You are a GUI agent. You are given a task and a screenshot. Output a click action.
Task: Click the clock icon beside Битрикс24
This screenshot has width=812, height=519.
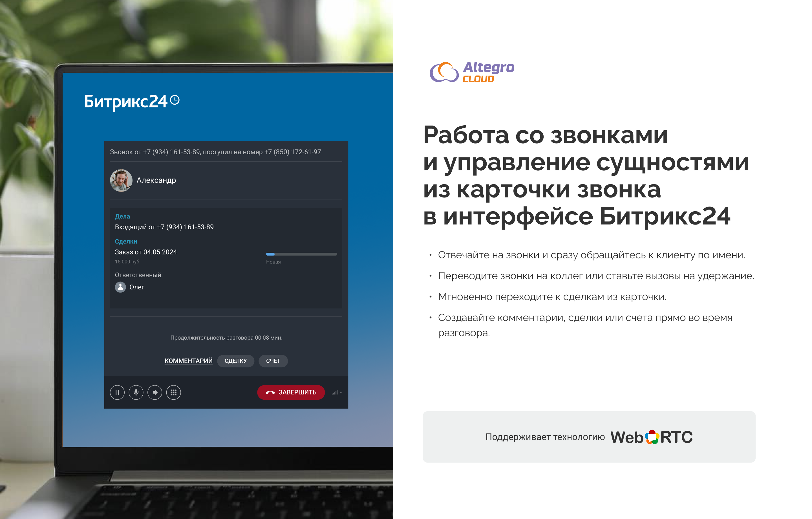175,100
